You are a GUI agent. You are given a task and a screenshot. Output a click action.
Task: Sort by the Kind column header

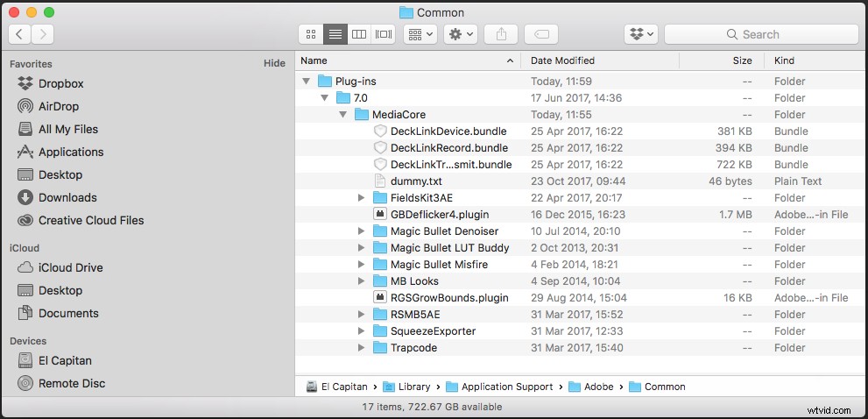point(816,60)
